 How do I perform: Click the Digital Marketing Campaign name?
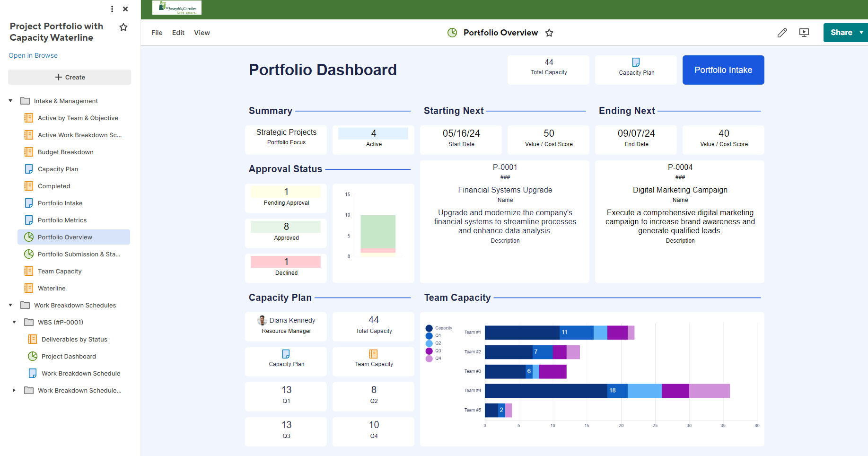tap(680, 190)
